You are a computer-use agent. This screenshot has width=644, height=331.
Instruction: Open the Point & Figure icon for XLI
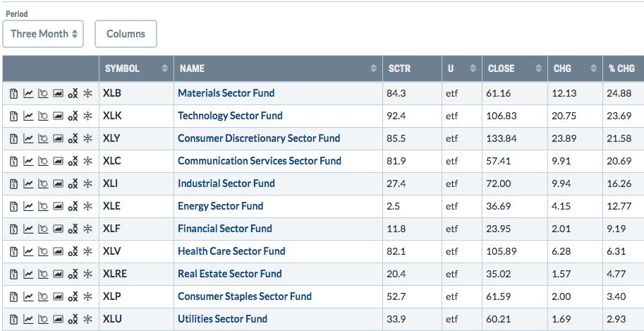pos(73,183)
